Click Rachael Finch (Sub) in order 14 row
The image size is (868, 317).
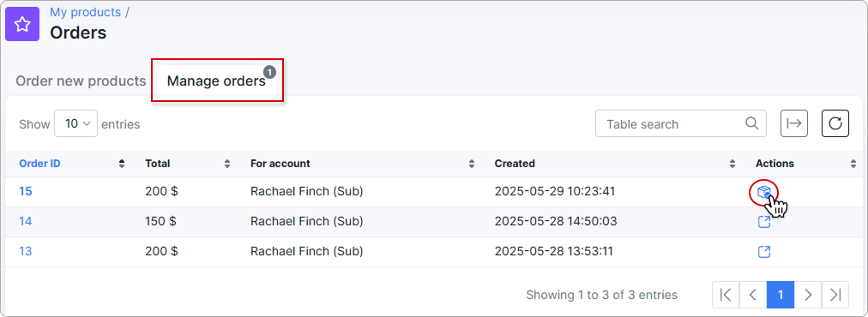click(x=307, y=221)
